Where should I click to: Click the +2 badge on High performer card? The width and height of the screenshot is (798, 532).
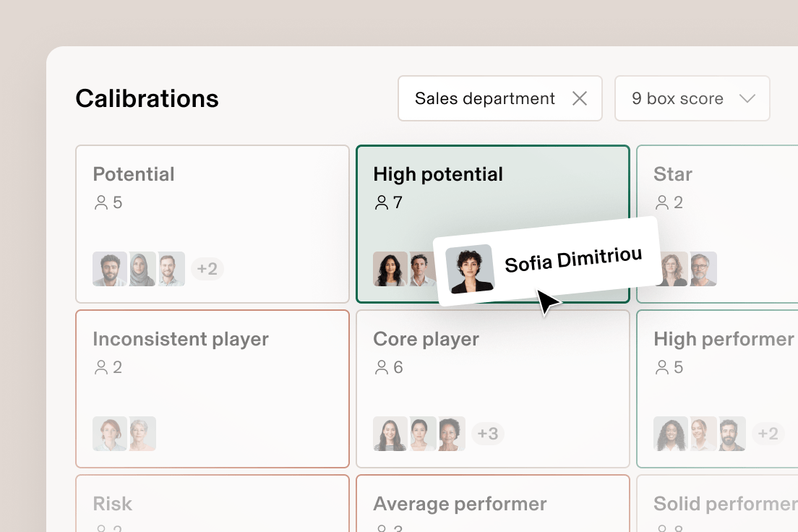(768, 434)
